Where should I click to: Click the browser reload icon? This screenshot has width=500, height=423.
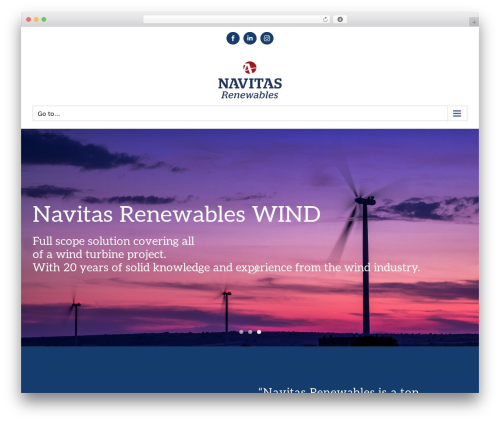pyautogui.click(x=325, y=19)
